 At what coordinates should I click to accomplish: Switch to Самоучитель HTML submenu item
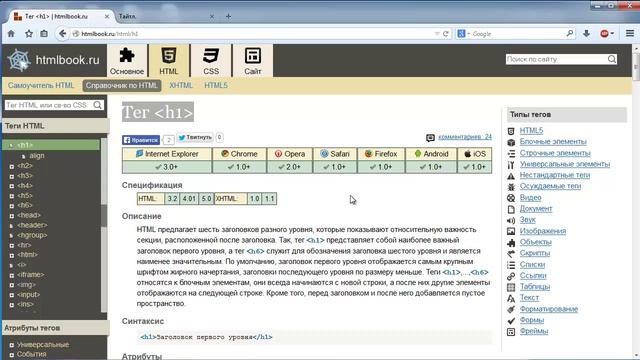[41, 86]
